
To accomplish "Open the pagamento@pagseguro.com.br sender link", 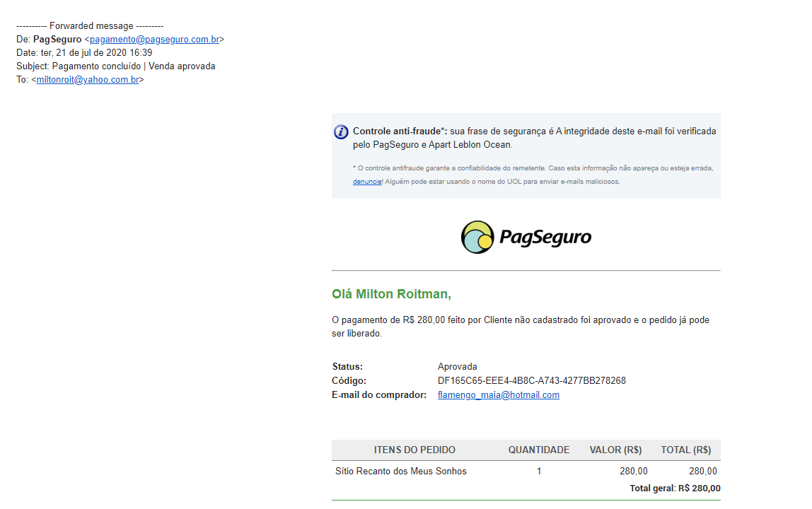I will 154,40.
